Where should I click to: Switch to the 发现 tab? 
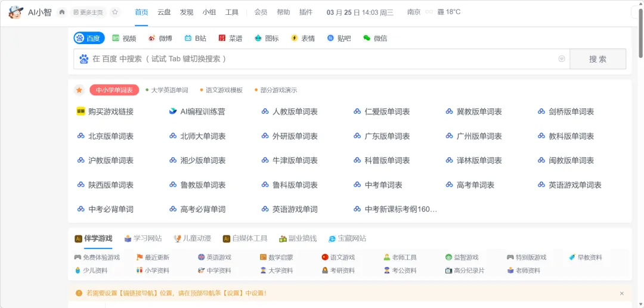click(187, 13)
